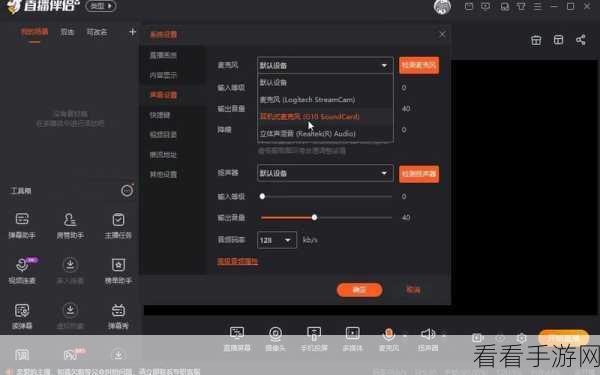Confirm settings with the orange 确定 button
The height and width of the screenshot is (375, 600).
click(359, 290)
